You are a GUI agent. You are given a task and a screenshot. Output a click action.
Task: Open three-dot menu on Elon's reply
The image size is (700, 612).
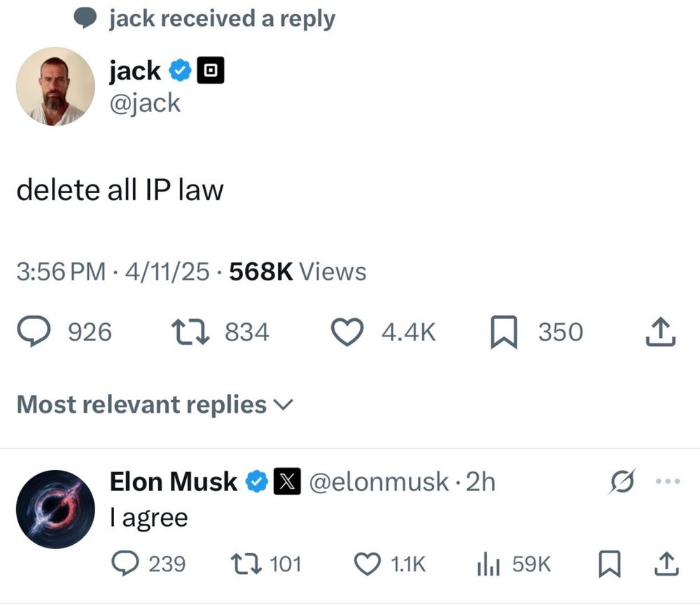[x=668, y=481]
